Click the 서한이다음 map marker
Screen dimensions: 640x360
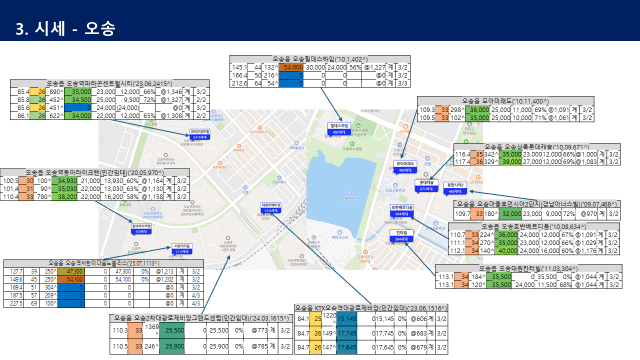point(181,249)
